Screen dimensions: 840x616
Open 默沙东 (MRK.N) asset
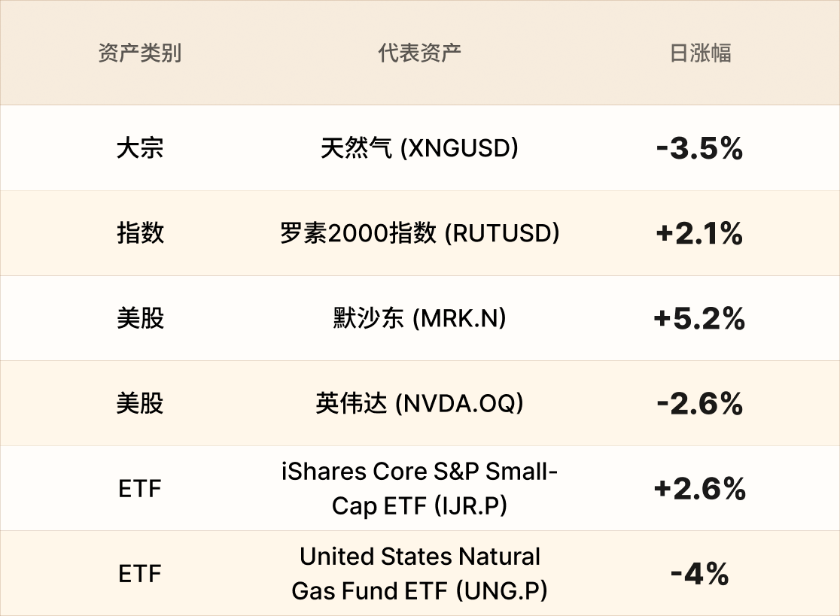click(419, 318)
